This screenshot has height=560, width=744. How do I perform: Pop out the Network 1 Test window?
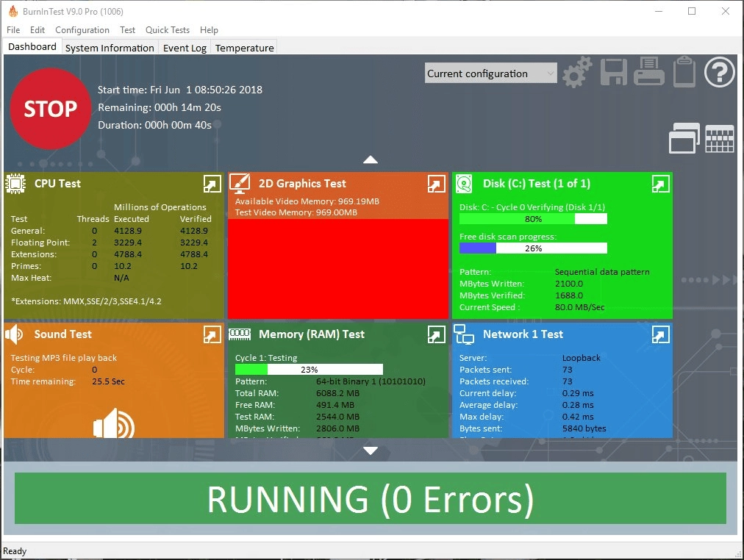[x=660, y=334]
